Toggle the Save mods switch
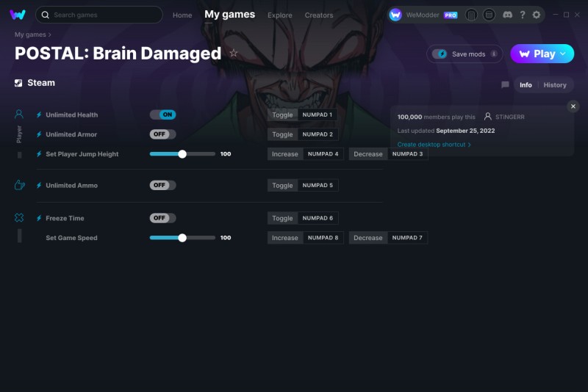Image resolution: width=588 pixels, height=392 pixels. tap(439, 54)
